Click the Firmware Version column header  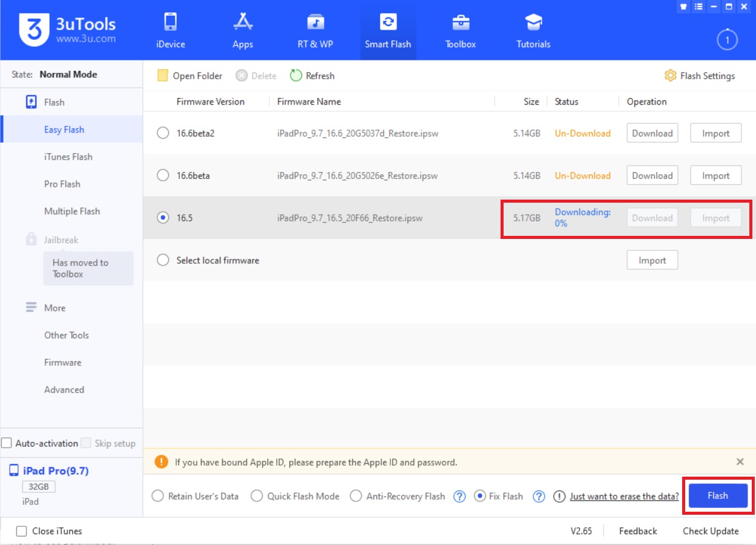[x=211, y=102]
